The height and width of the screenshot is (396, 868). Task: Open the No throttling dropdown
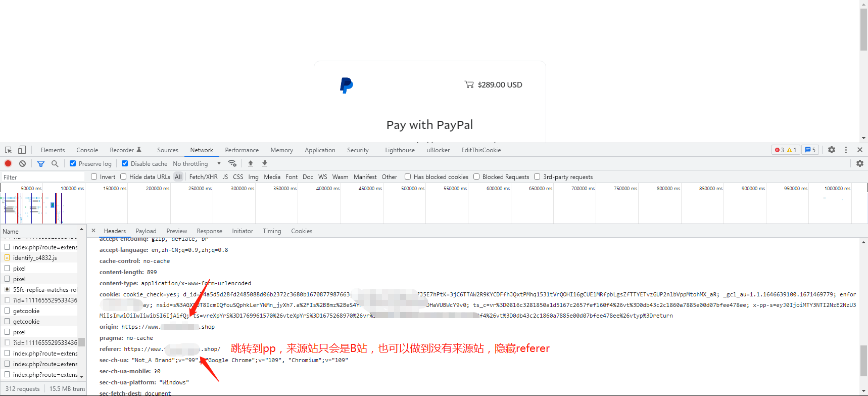pos(197,163)
